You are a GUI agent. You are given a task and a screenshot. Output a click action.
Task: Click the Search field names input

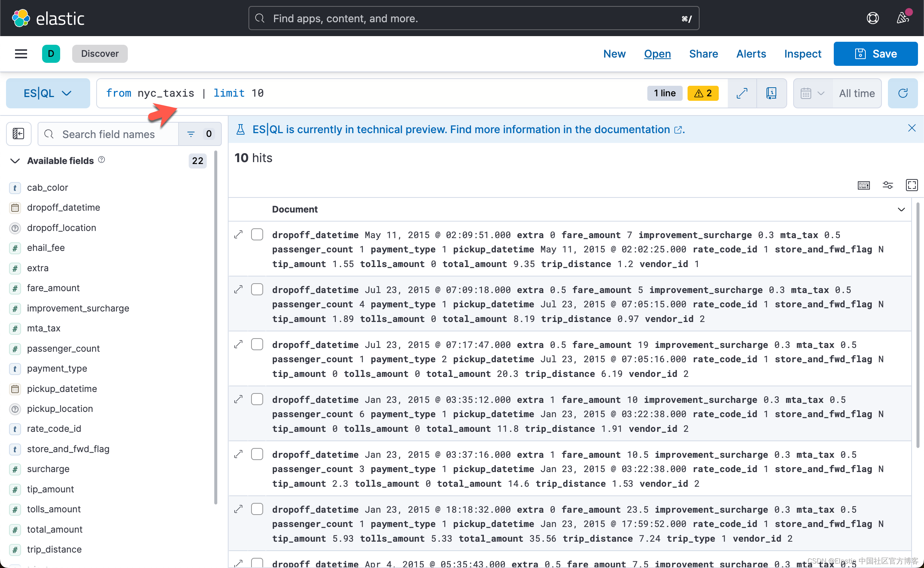108,134
